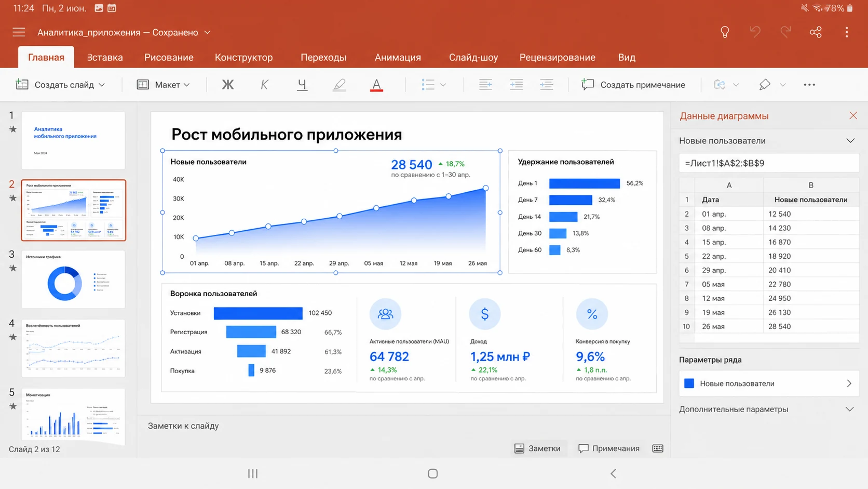Open the share icon

tap(816, 32)
